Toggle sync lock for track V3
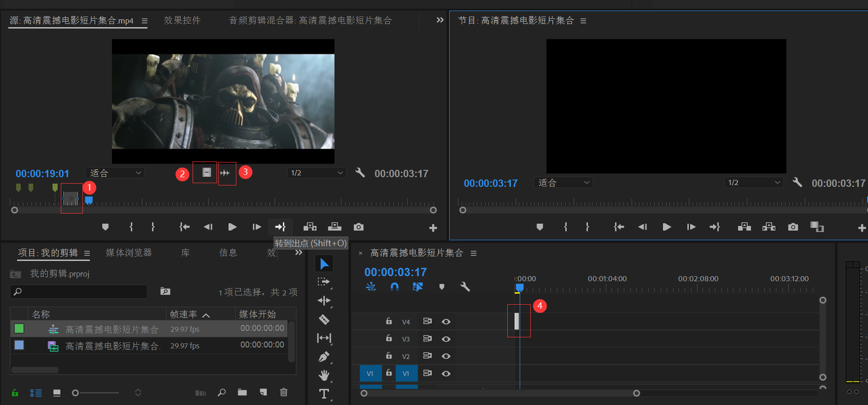Viewport: 868px width, 405px height. pyautogui.click(x=427, y=339)
